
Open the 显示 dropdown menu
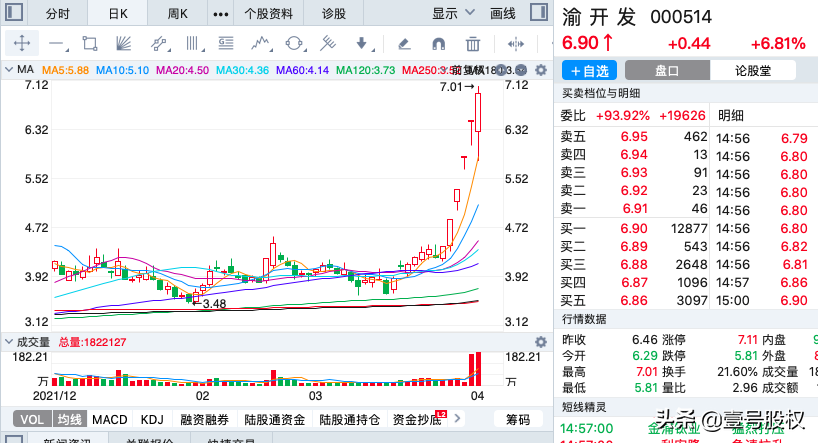point(452,14)
